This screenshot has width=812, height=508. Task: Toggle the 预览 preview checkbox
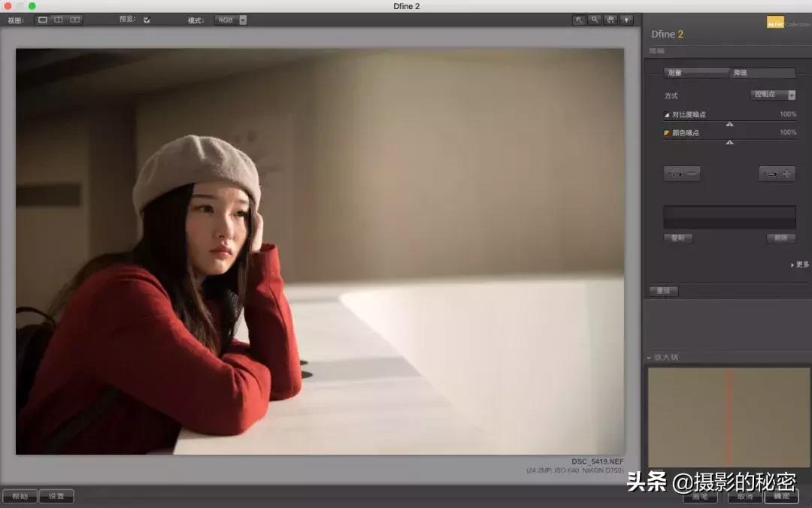[147, 20]
